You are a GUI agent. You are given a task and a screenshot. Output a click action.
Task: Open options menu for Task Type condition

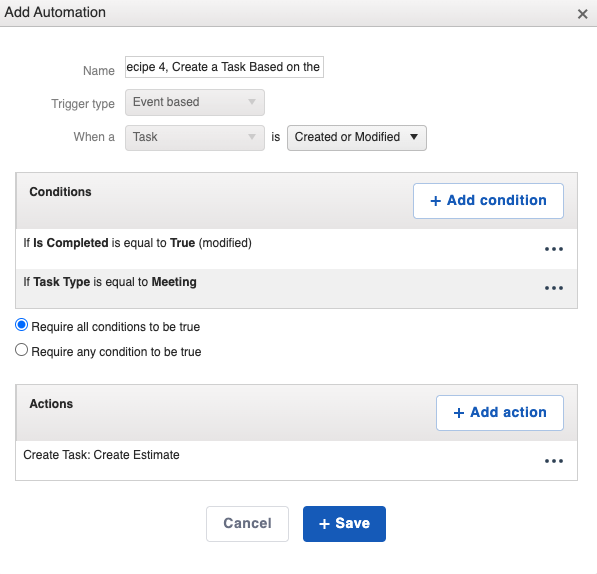click(x=554, y=288)
